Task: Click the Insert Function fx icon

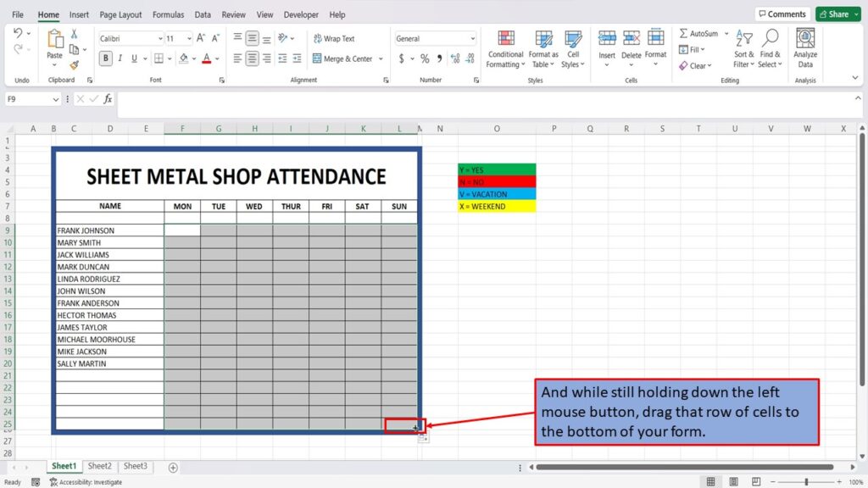Action: (108, 99)
